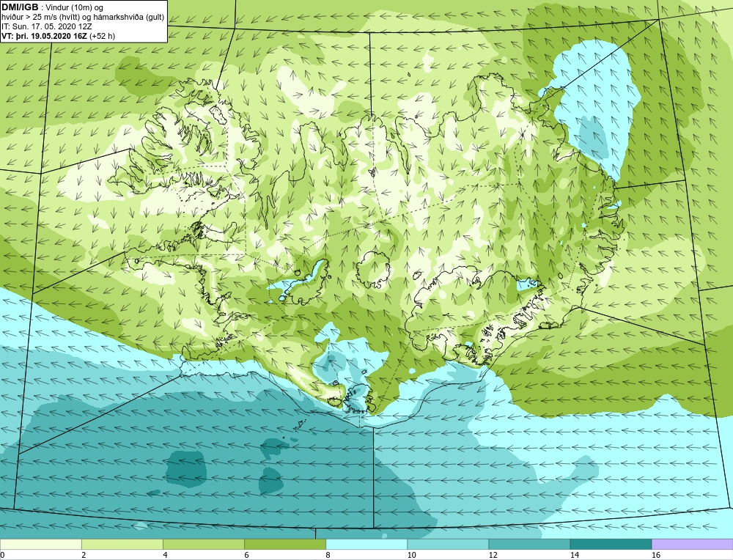
Task: Click the DMI/IGB title text
Action: coord(20,7)
